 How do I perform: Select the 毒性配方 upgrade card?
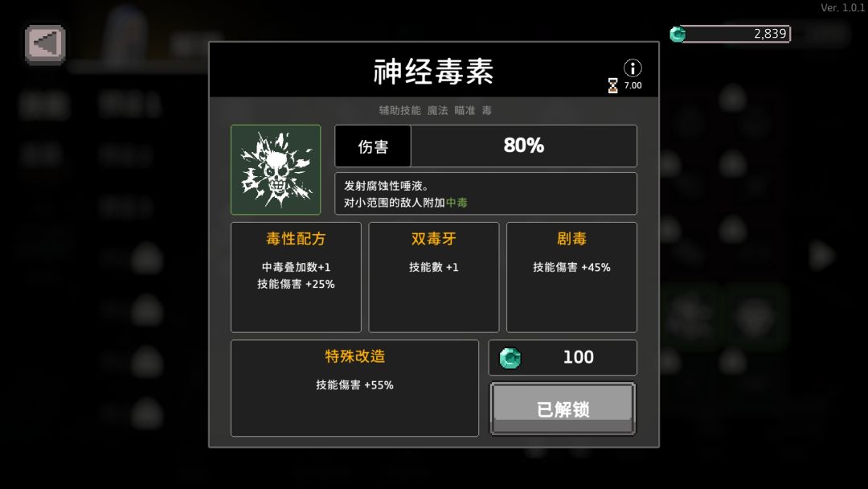pos(296,277)
